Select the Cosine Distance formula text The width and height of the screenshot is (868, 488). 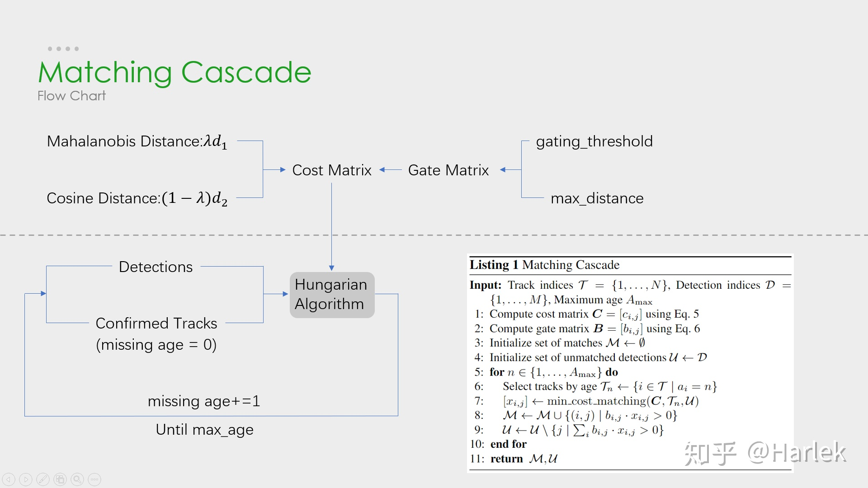[x=137, y=198]
